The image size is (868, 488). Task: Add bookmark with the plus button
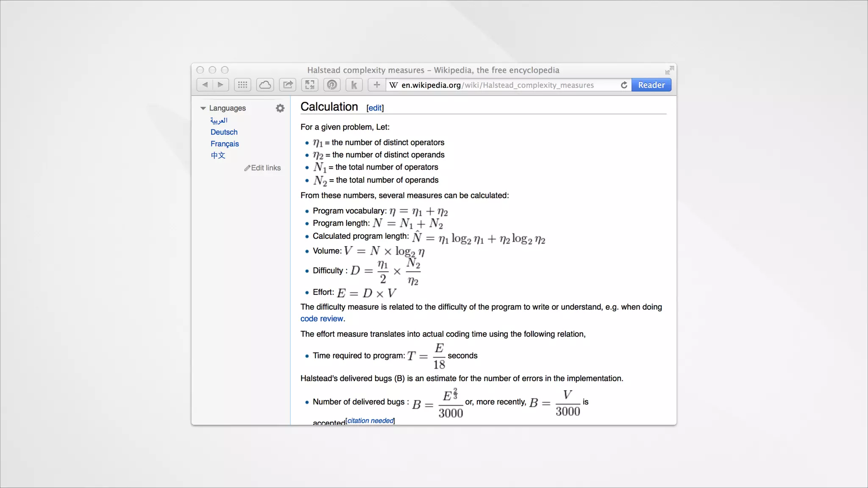click(x=377, y=85)
